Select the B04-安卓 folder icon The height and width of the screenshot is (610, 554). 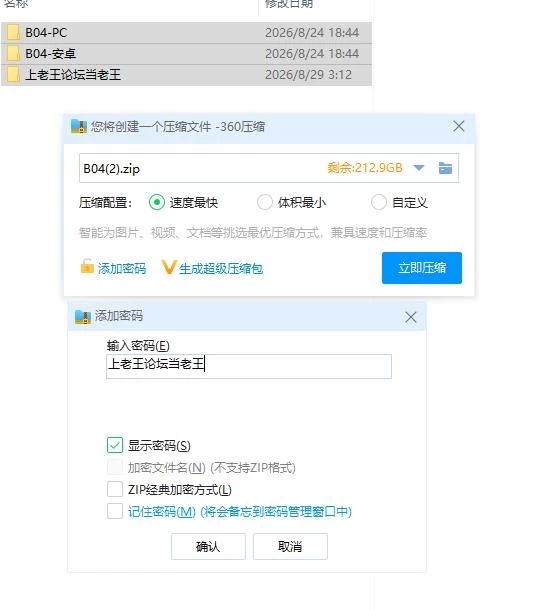tap(13, 54)
